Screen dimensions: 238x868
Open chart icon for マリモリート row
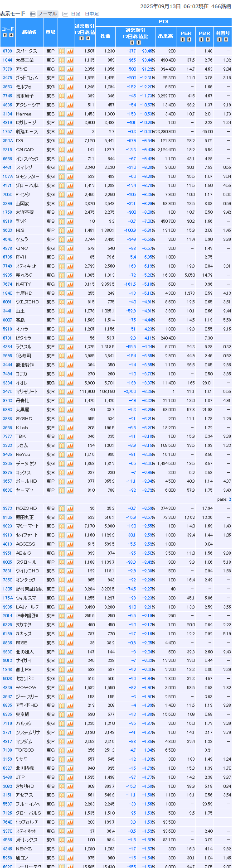tap(70, 392)
